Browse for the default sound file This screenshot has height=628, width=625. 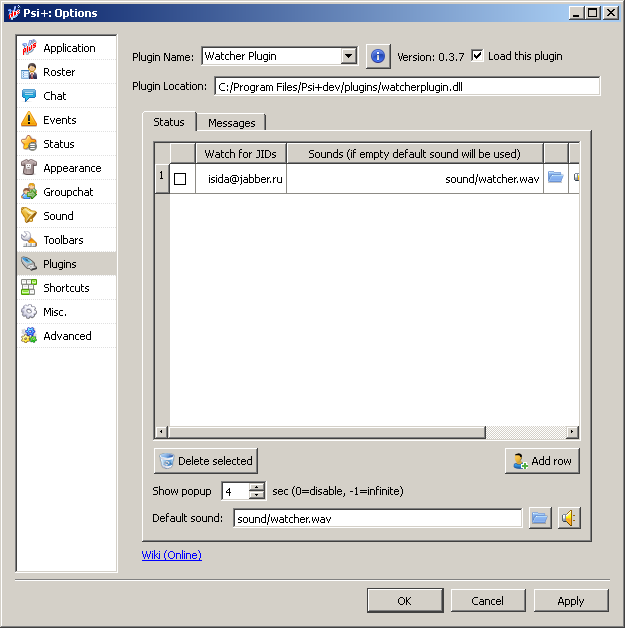tap(539, 518)
